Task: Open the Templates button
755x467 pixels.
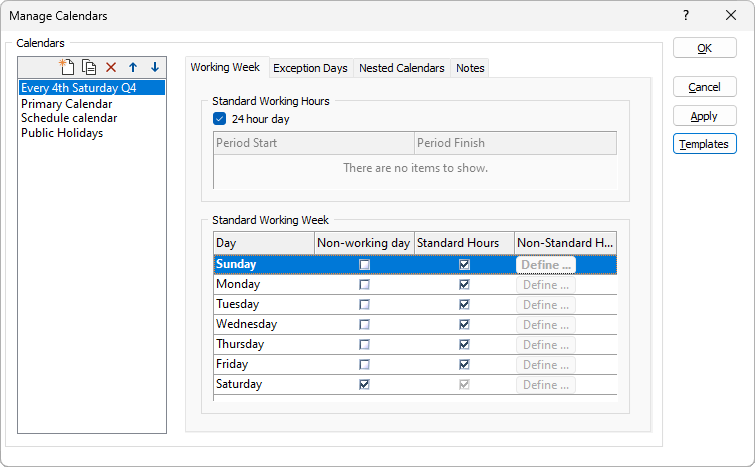Action: (x=704, y=144)
